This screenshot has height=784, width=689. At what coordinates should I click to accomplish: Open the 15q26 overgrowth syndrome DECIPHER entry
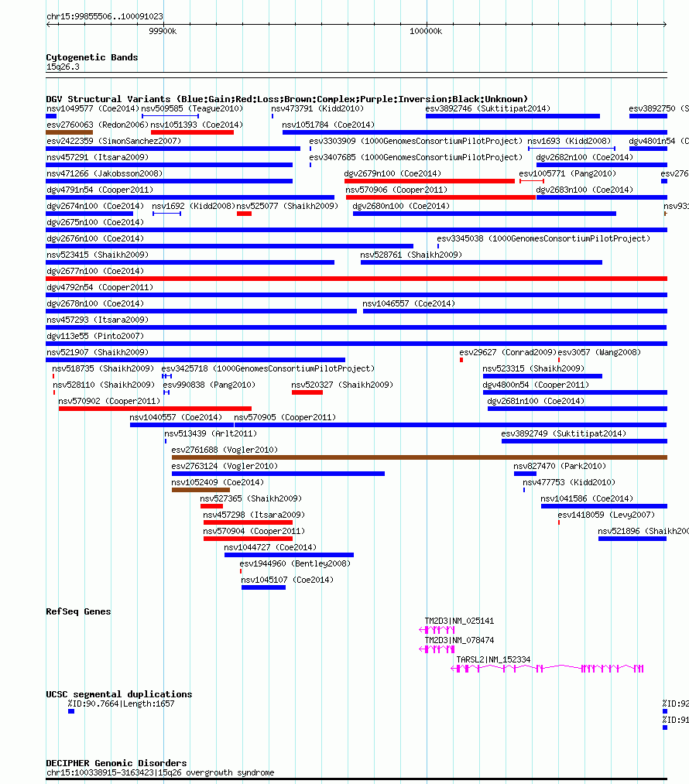357,779
